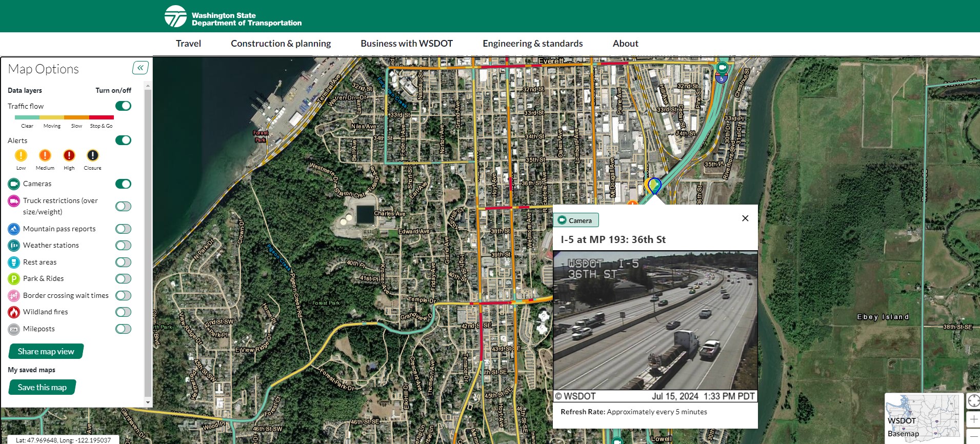This screenshot has height=444, width=980.
Task: Click the camera marker near I-5 shield
Action: click(x=723, y=67)
